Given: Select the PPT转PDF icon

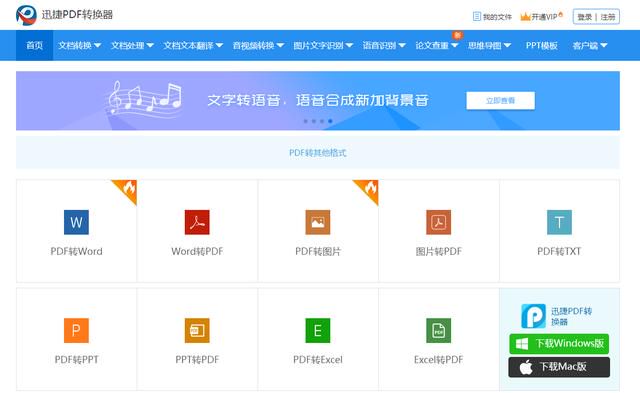Looking at the screenshot, I should tap(197, 331).
